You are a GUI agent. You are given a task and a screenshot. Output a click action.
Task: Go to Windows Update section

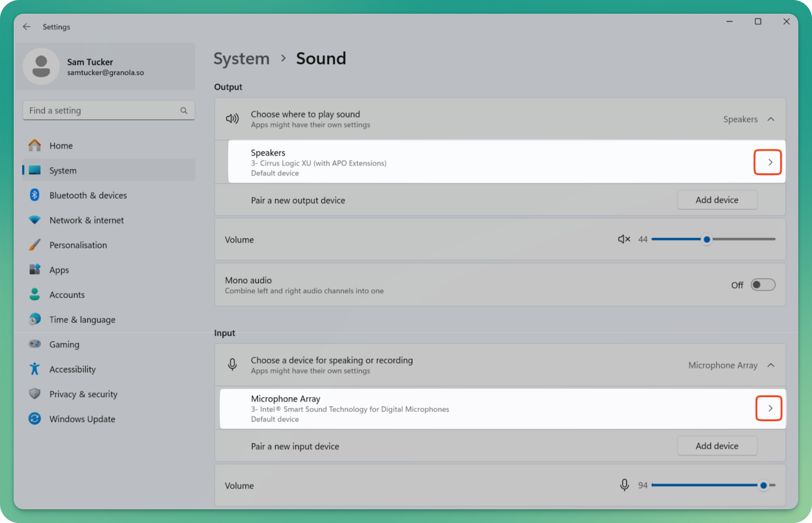pos(82,419)
